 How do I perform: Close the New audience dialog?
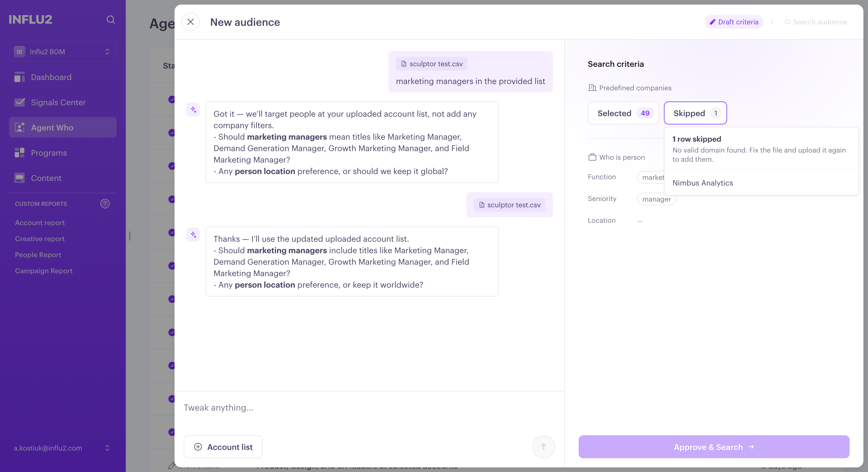coord(190,22)
